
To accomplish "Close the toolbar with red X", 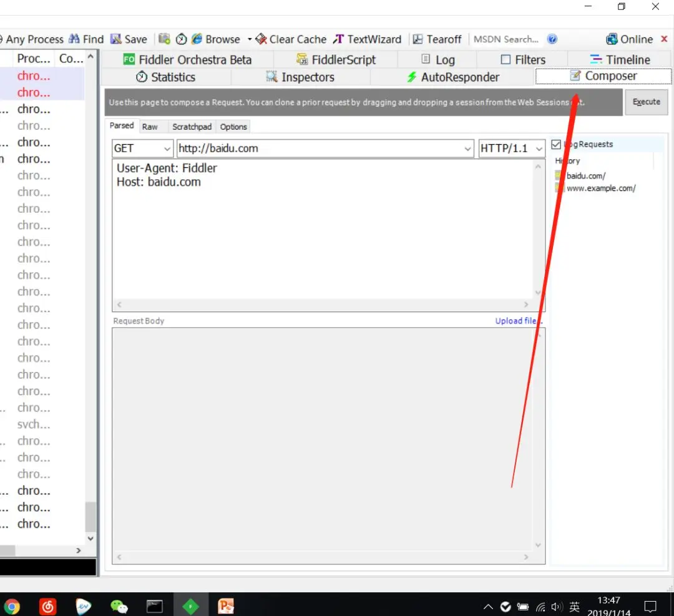I will click(664, 39).
